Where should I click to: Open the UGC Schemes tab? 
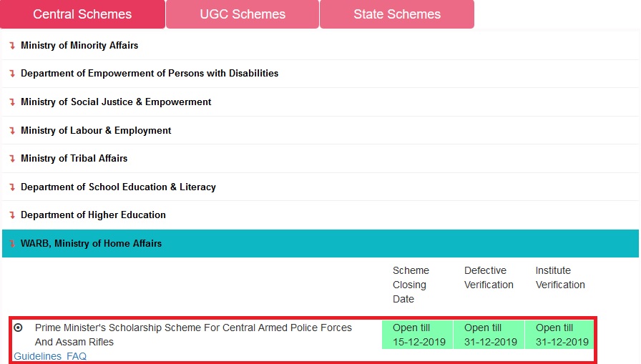coord(243,14)
